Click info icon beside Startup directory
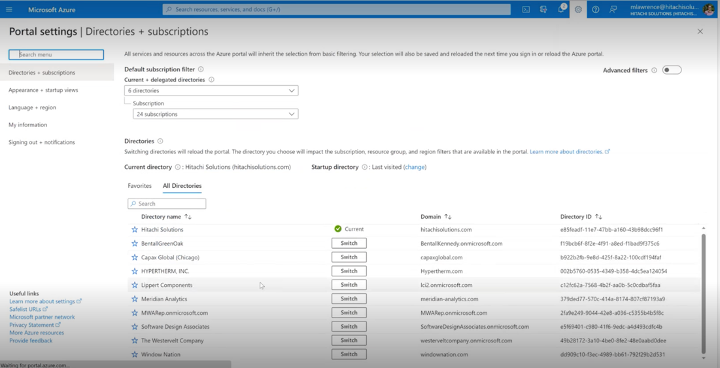720x368 pixels. point(364,167)
